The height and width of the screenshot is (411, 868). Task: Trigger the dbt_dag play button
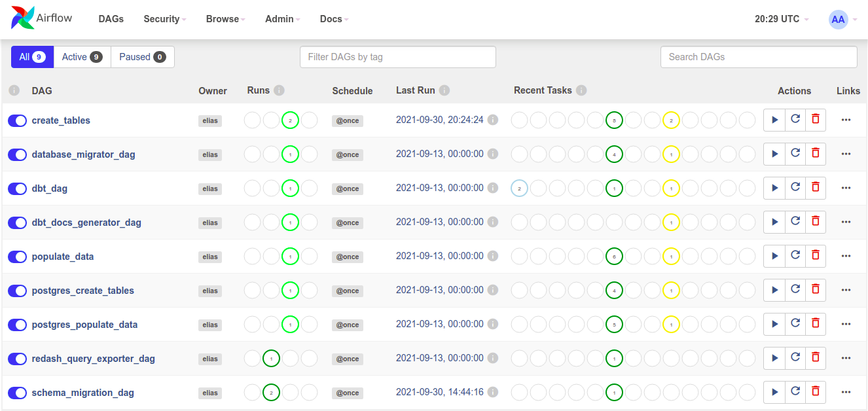point(774,188)
